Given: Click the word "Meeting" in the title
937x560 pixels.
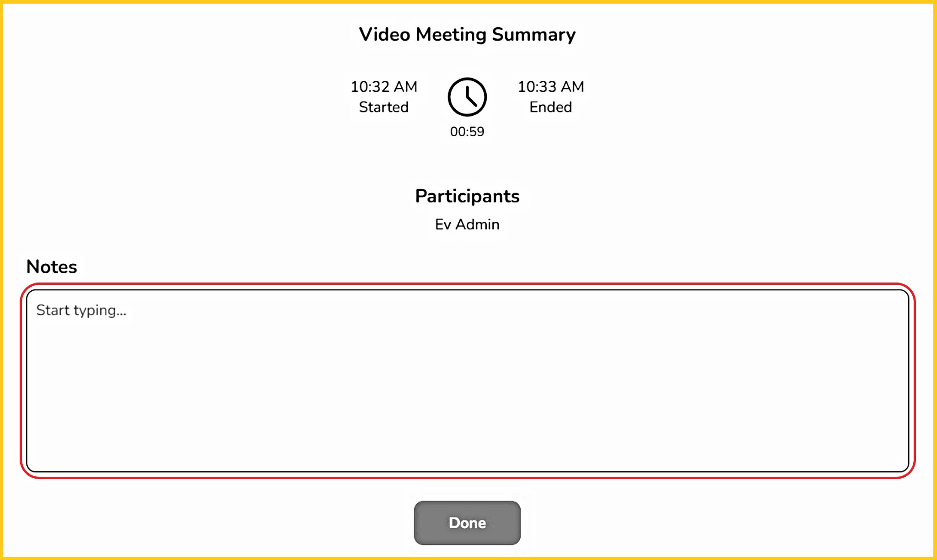Looking at the screenshot, I should (x=451, y=35).
